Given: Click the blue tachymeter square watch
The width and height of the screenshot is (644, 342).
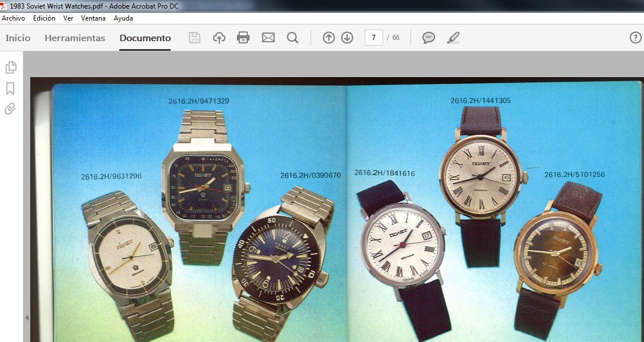Looking at the screenshot, I should [x=204, y=188].
